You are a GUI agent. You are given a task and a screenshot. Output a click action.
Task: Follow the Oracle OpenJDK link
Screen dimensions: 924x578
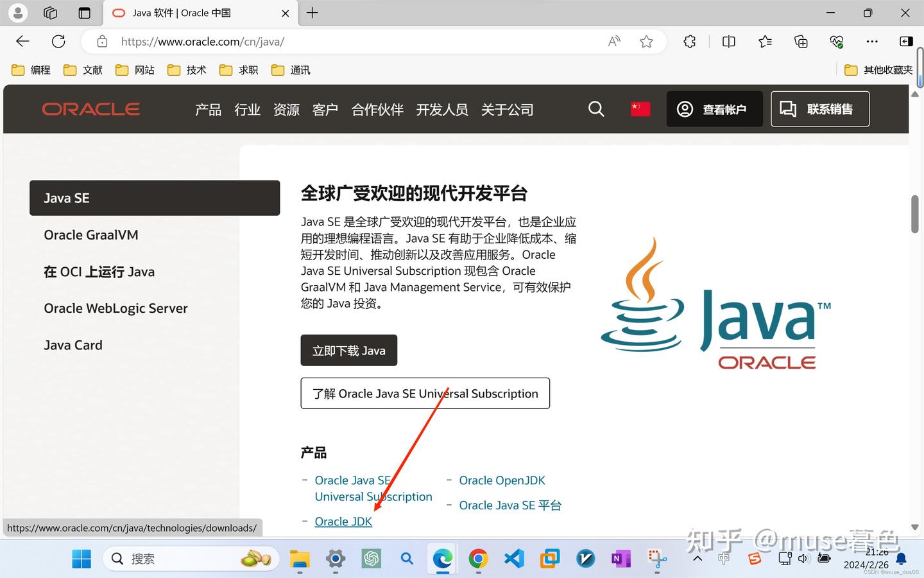tap(502, 480)
